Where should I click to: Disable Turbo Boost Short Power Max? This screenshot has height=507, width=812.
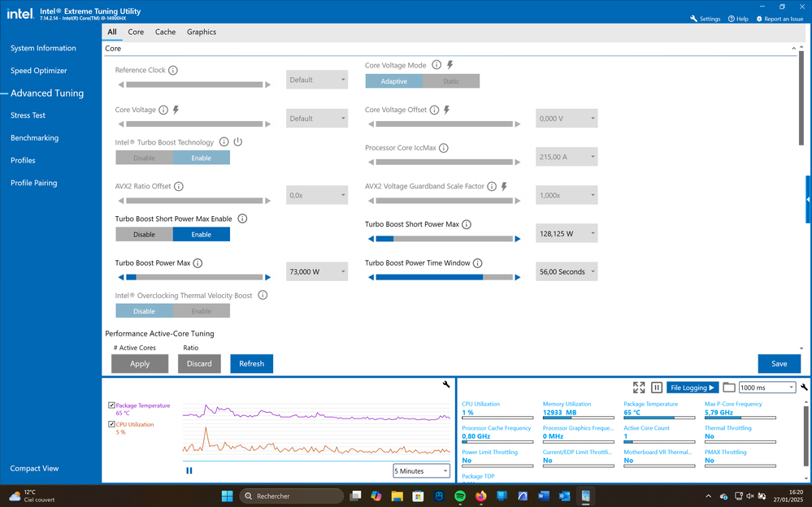(x=144, y=235)
